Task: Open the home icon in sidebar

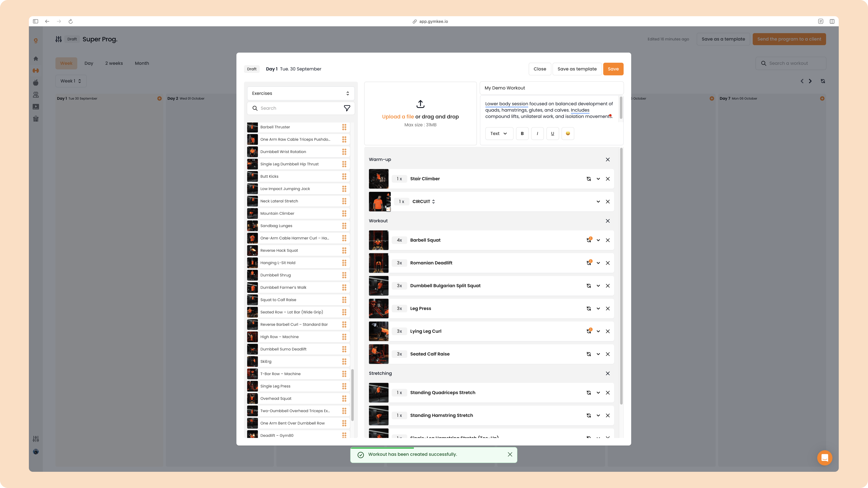Action: [36, 59]
